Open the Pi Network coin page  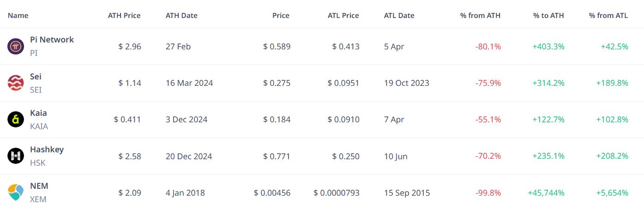click(x=52, y=40)
